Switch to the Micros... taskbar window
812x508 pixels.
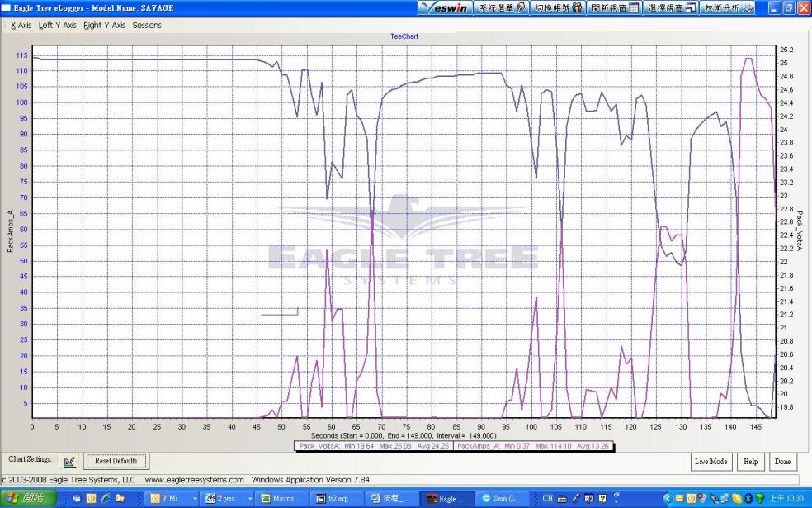click(x=282, y=499)
